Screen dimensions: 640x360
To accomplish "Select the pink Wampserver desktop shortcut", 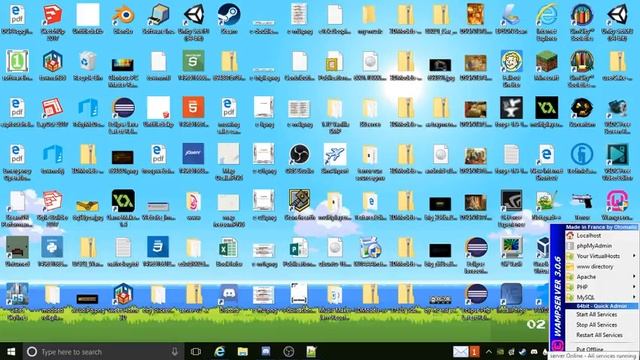I will [617, 201].
